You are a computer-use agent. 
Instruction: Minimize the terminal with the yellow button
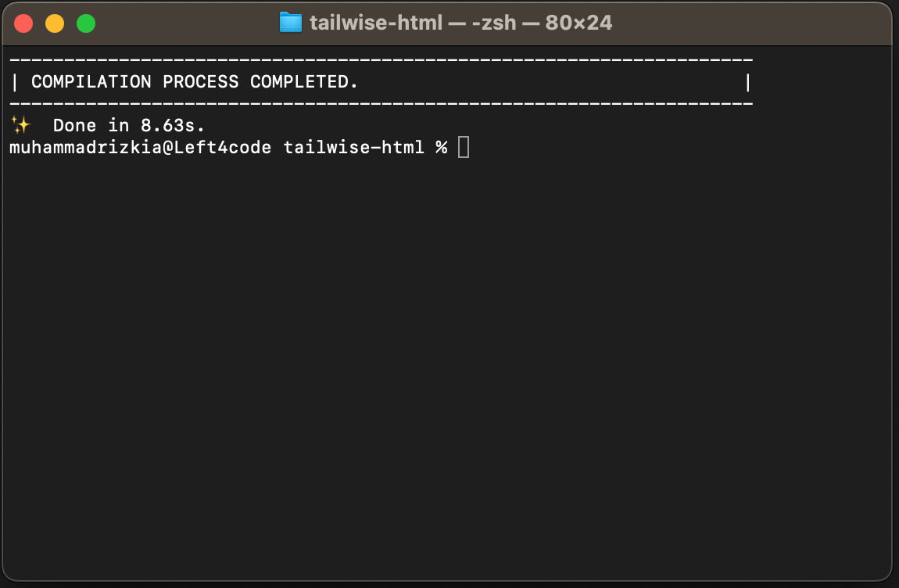point(55,23)
